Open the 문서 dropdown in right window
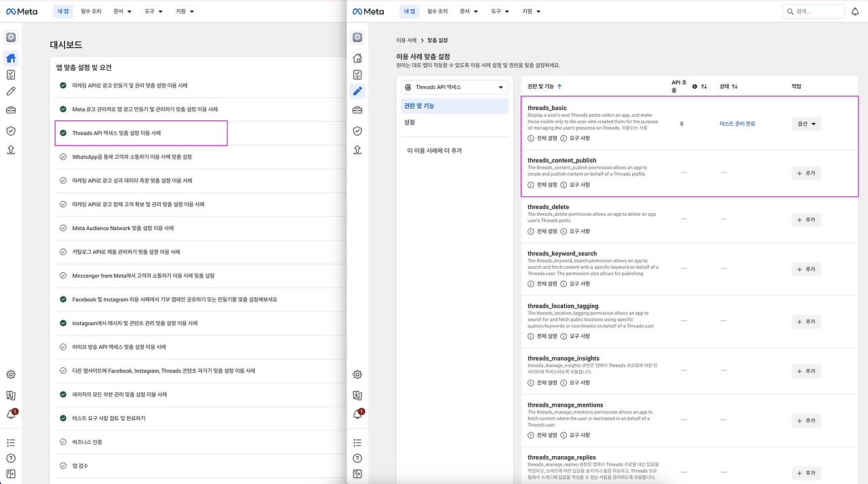Image resolution: width=868 pixels, height=484 pixels. [469, 12]
